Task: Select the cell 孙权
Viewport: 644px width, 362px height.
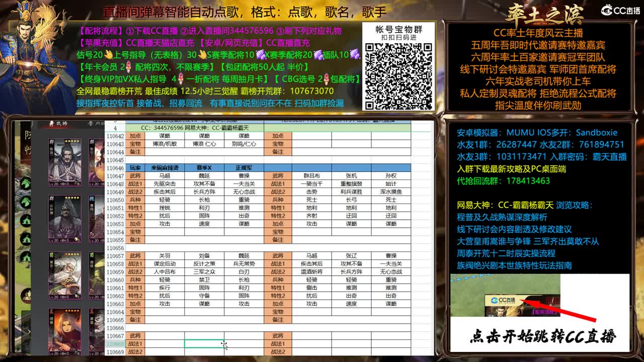Action: [391, 176]
